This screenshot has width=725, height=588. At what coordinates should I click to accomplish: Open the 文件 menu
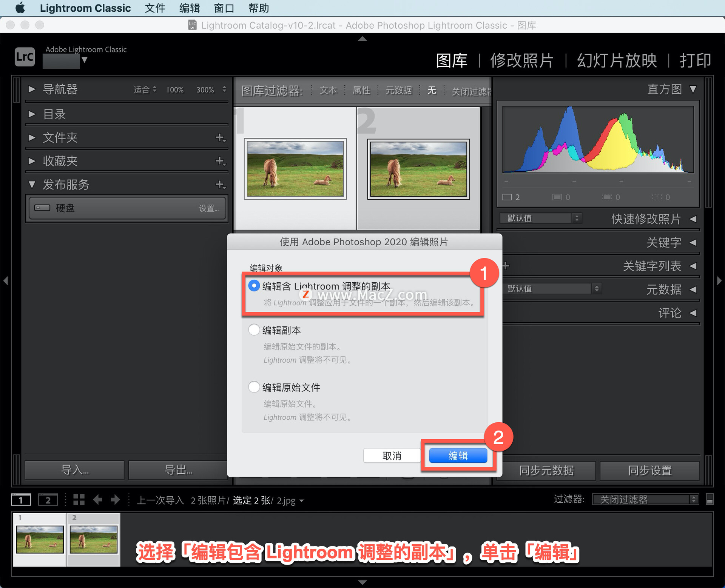click(x=155, y=8)
